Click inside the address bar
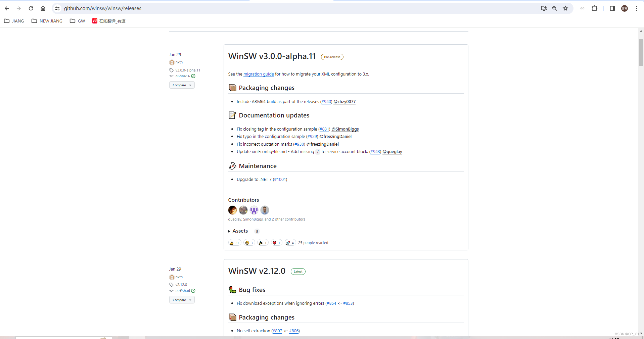The height and width of the screenshot is (339, 644). (x=201, y=8)
